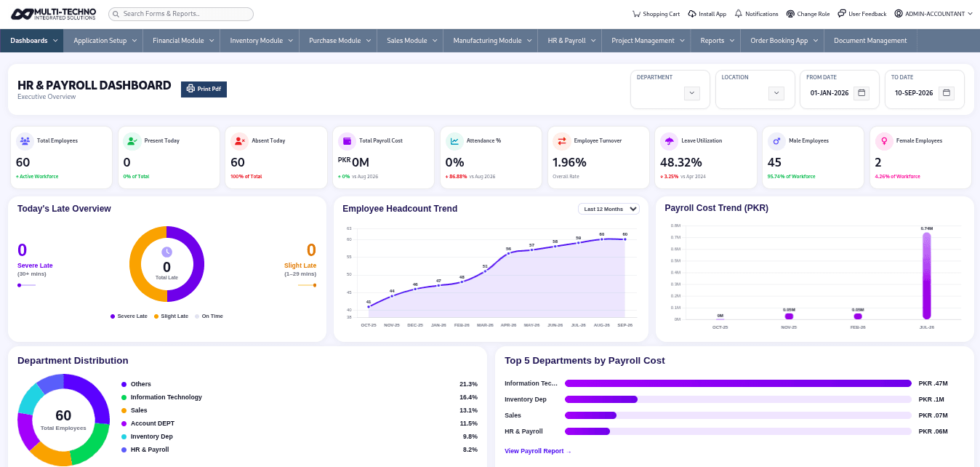The height and width of the screenshot is (467, 980).
Task: Click the Print Pdf button
Action: point(204,89)
